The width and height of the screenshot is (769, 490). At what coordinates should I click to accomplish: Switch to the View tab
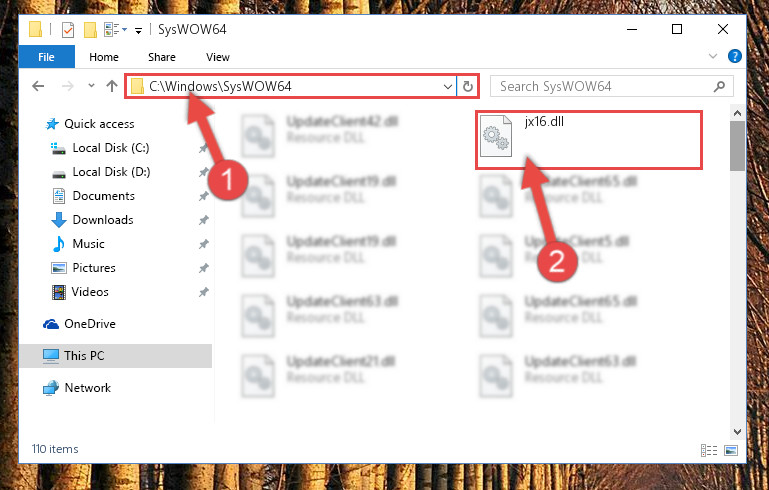(x=218, y=57)
